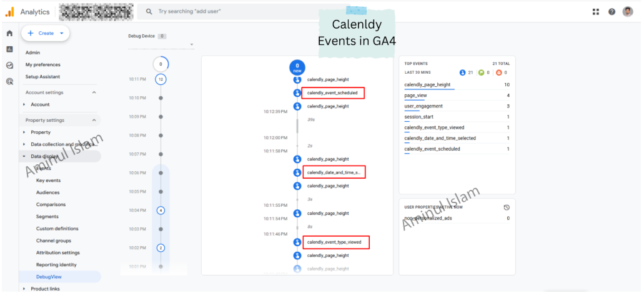Screen dimensions: 644x293
Task: Open Admin in the sidebar
Action: (x=33, y=52)
